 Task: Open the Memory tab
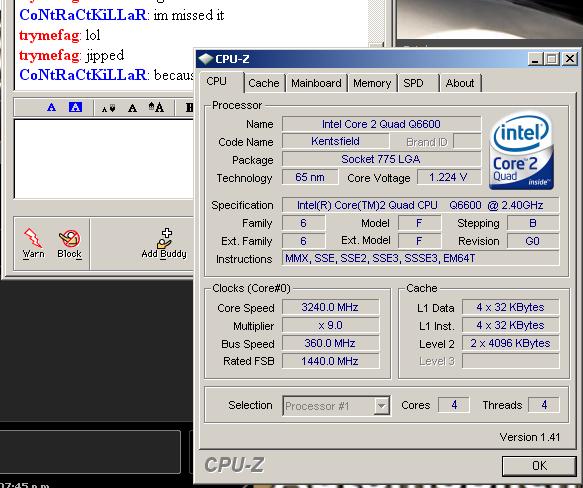pos(372,83)
